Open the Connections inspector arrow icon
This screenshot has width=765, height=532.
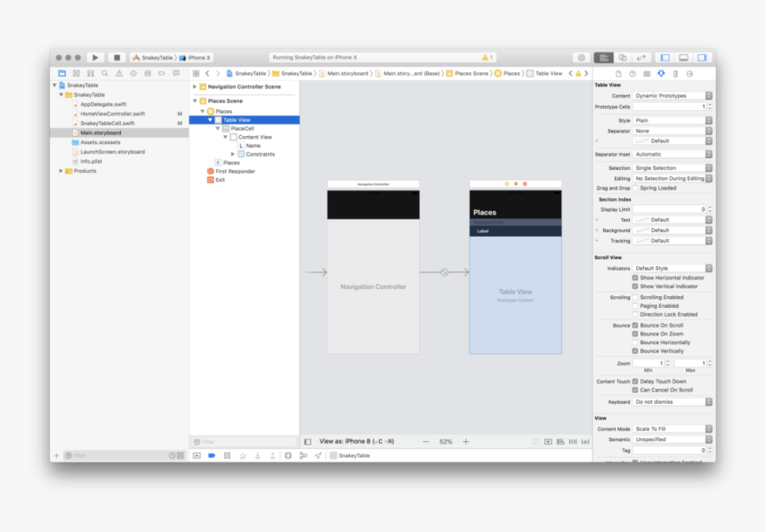coord(689,73)
